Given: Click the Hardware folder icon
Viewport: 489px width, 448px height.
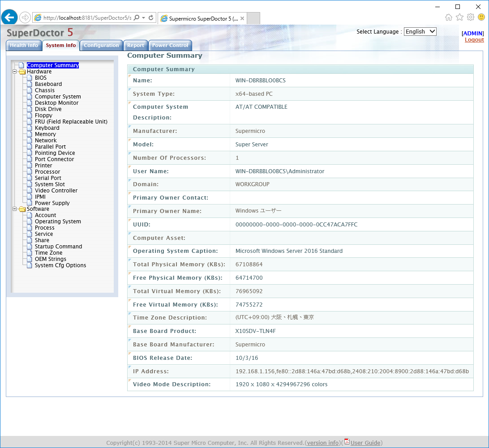Looking at the screenshot, I should (22, 72).
